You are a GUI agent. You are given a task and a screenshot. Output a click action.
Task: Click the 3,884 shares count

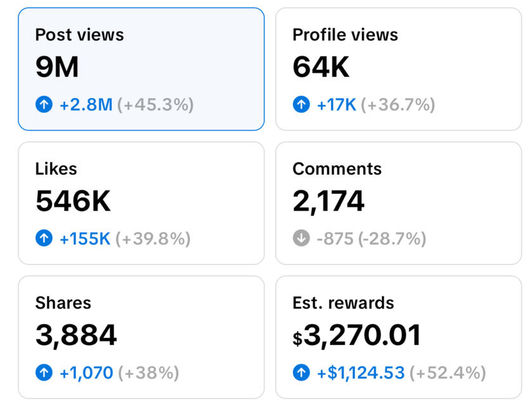76,336
